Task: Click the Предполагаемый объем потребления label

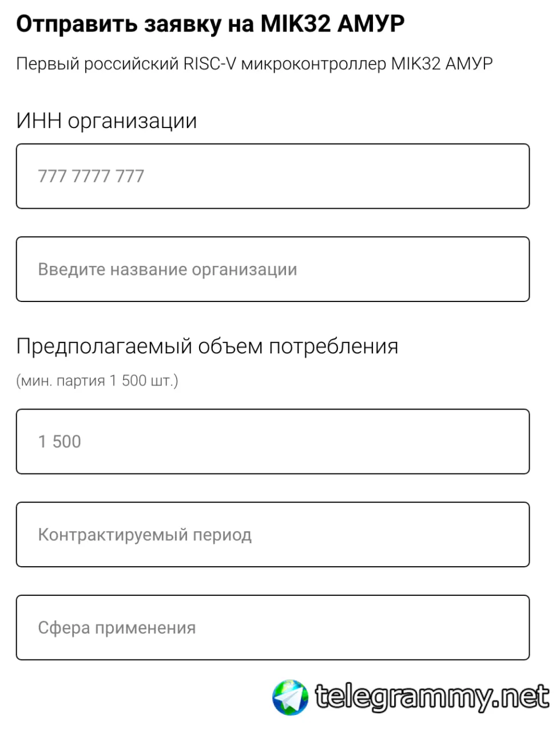Action: [207, 347]
